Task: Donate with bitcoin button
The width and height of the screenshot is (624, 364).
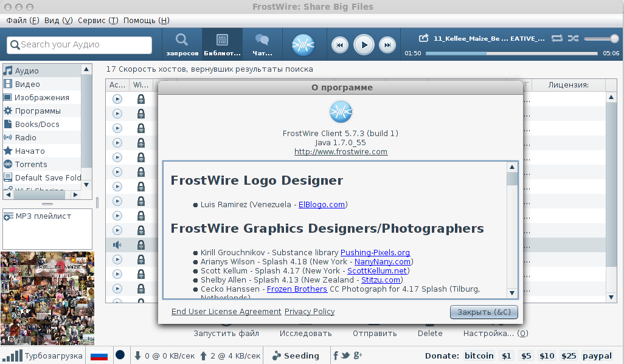Action: pyautogui.click(x=479, y=356)
